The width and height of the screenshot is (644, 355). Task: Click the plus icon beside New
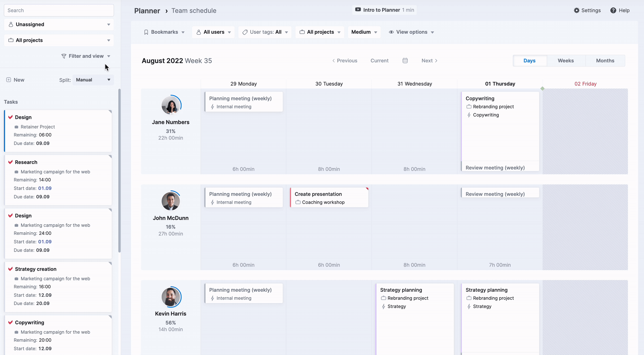coord(9,80)
